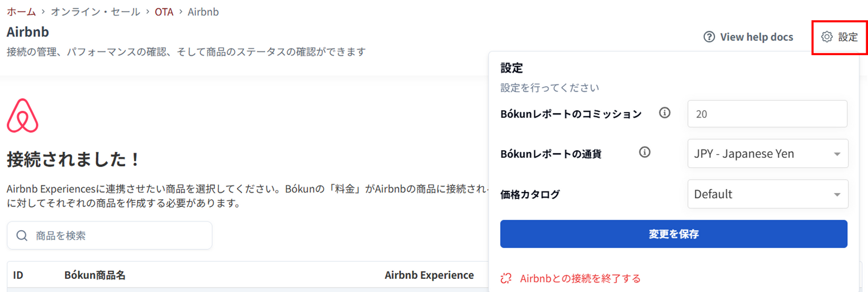Open the JPY - Japanese Yen currency dropdown
Screen dimensions: 868x292
(767, 154)
